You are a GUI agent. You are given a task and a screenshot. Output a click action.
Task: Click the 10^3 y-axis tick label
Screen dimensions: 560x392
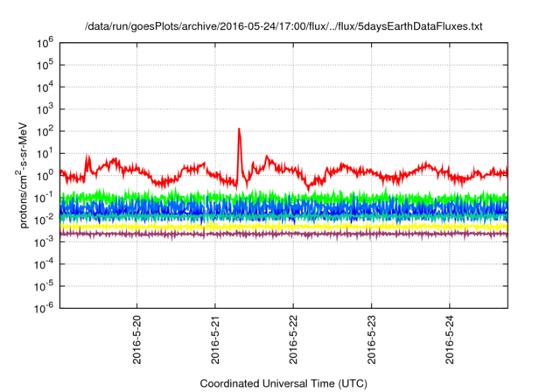tap(45, 109)
